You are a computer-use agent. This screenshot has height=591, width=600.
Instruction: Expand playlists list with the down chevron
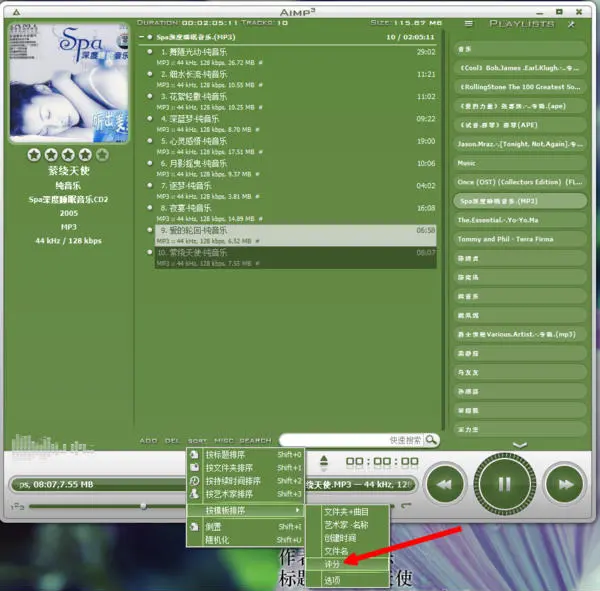(x=520, y=444)
